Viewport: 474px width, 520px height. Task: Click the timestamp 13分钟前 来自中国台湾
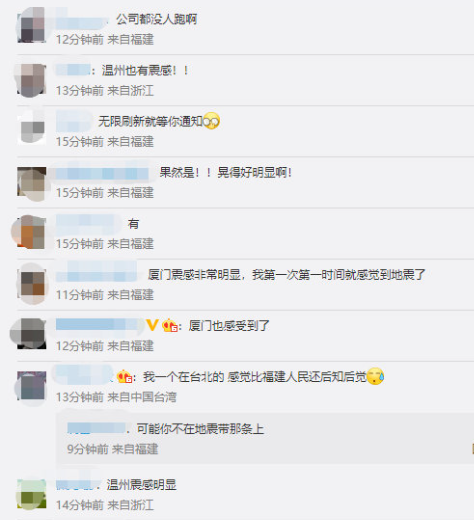click(x=116, y=397)
